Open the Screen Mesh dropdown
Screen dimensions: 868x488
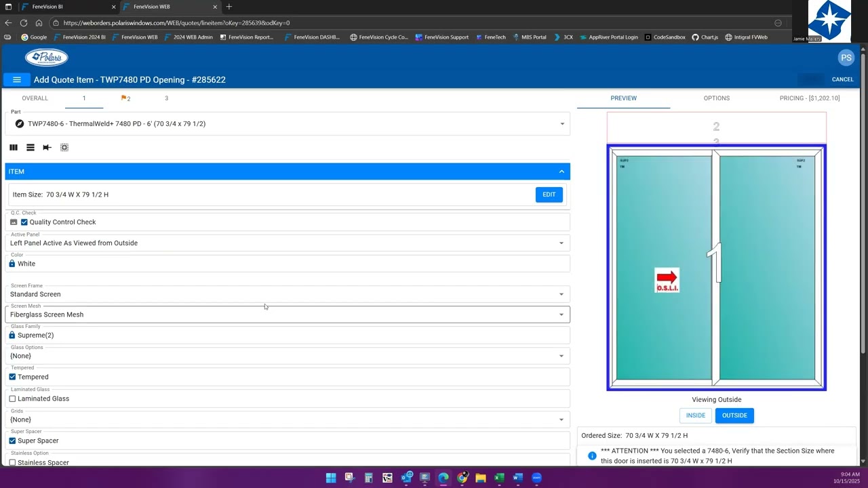point(288,314)
